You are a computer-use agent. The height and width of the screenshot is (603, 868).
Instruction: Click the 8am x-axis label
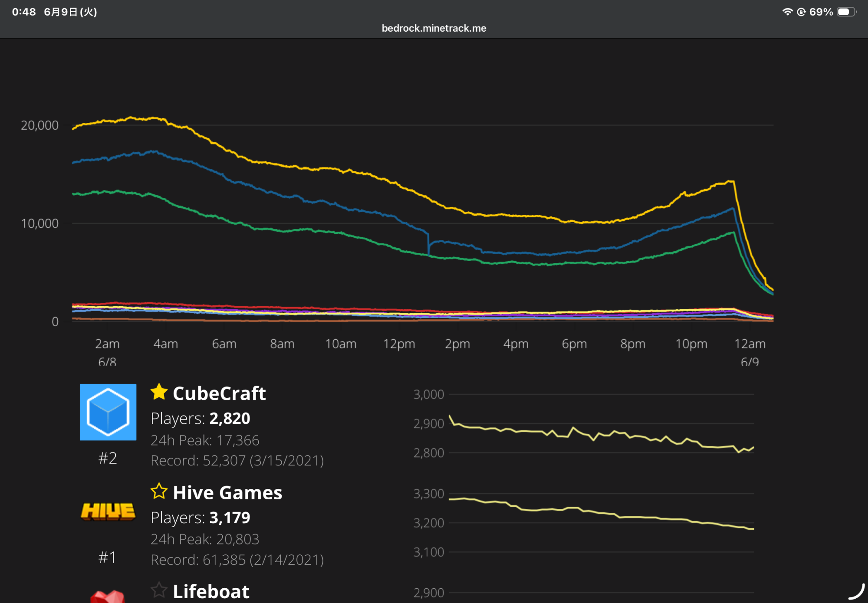(x=282, y=344)
